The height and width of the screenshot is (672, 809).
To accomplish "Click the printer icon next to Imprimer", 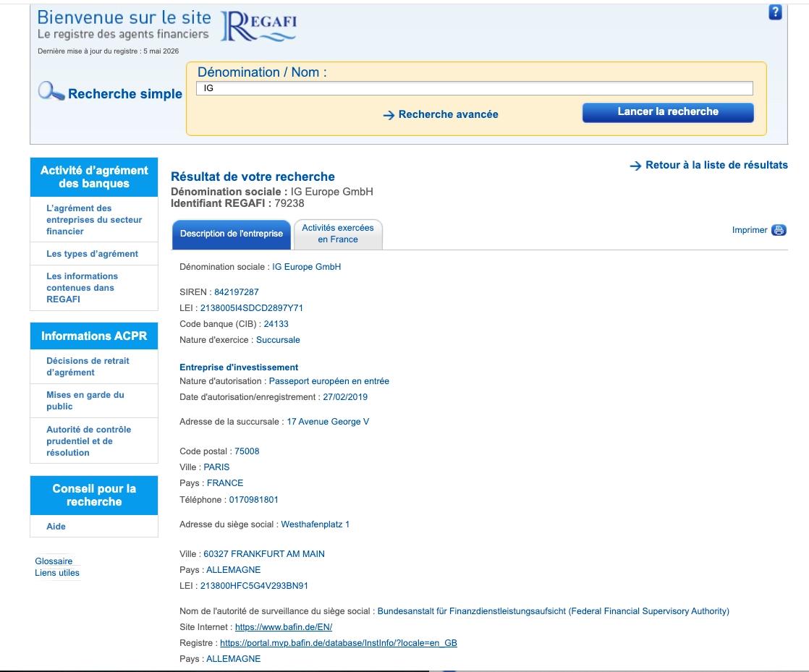I will point(779,230).
